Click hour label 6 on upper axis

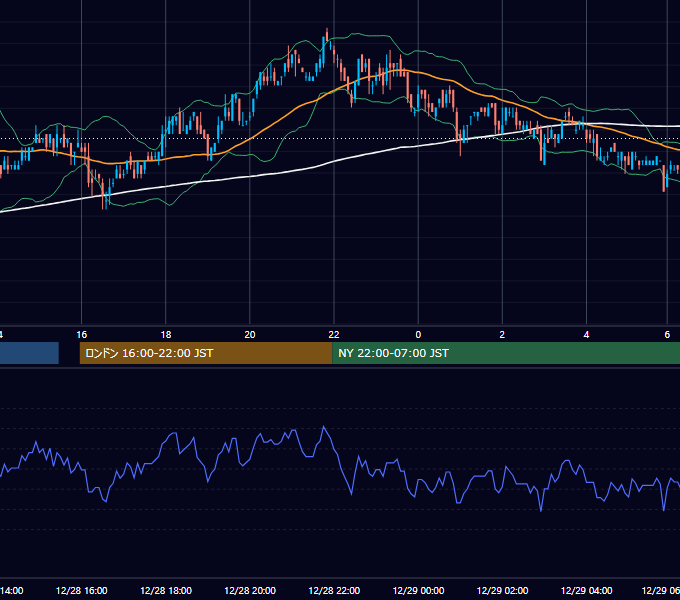click(667, 335)
